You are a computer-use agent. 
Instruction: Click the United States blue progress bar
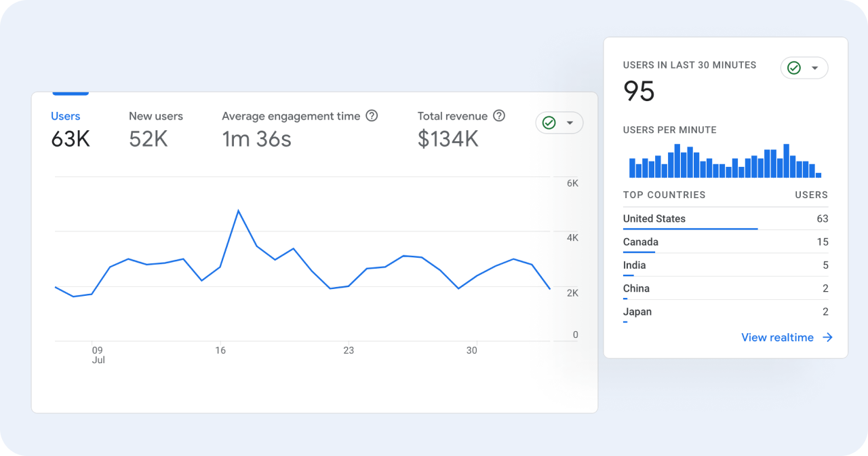[690, 229]
